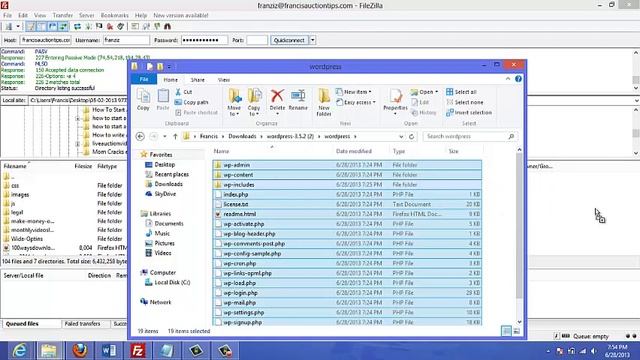
Task: Click FileZilla process queue icon
Action: click(88, 27)
